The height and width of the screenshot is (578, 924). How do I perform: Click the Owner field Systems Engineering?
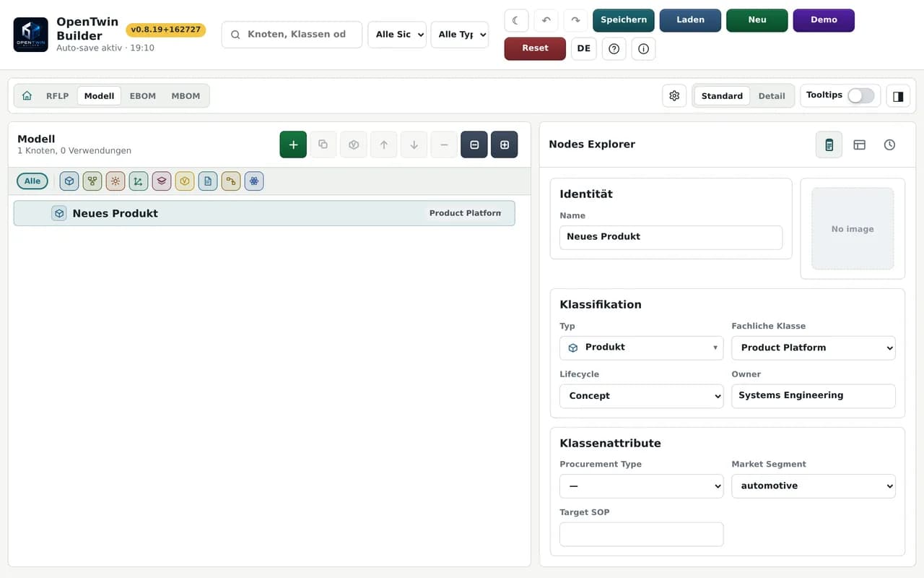tap(814, 396)
